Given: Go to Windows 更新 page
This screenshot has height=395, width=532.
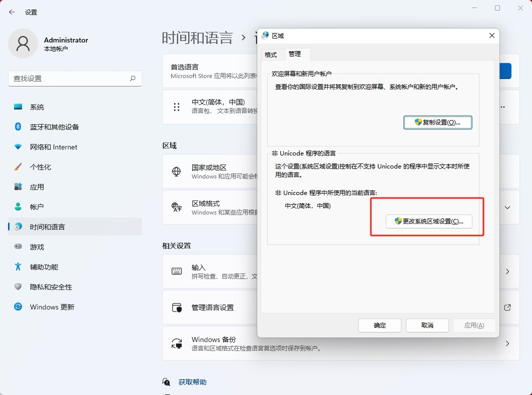Looking at the screenshot, I should click(x=75, y=306).
